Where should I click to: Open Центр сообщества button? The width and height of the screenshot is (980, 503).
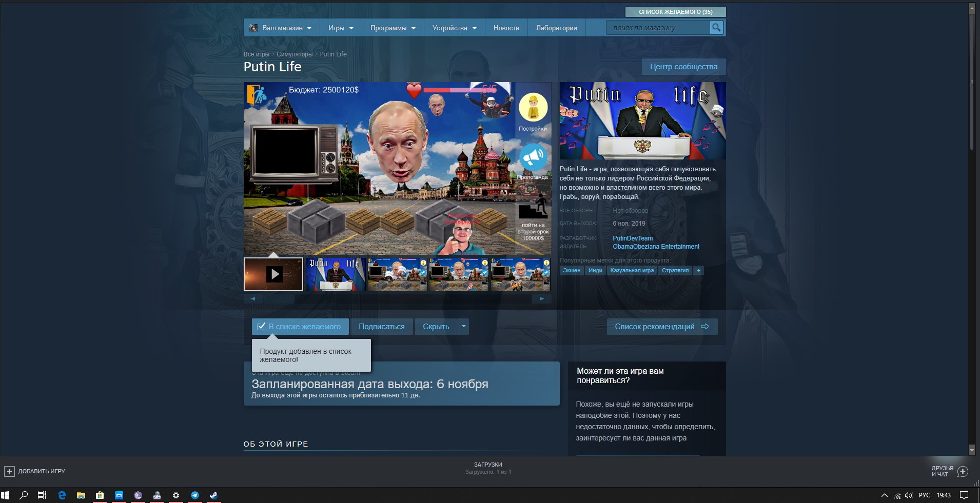683,67
